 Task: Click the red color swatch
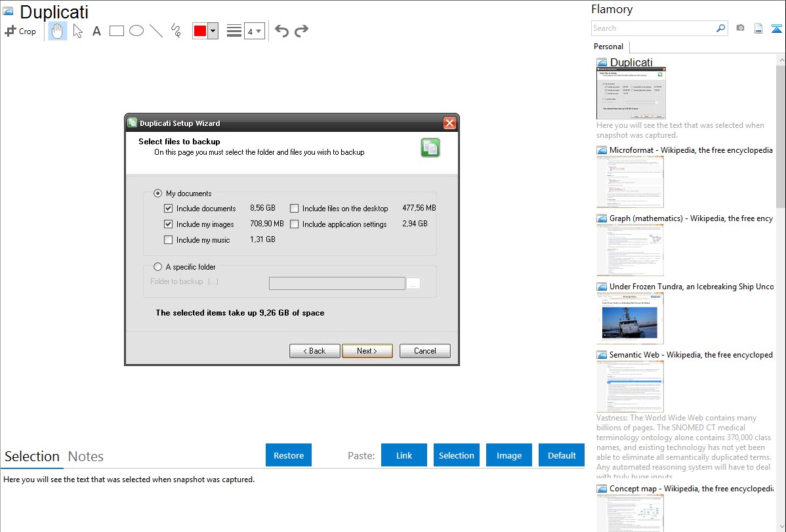pos(200,31)
